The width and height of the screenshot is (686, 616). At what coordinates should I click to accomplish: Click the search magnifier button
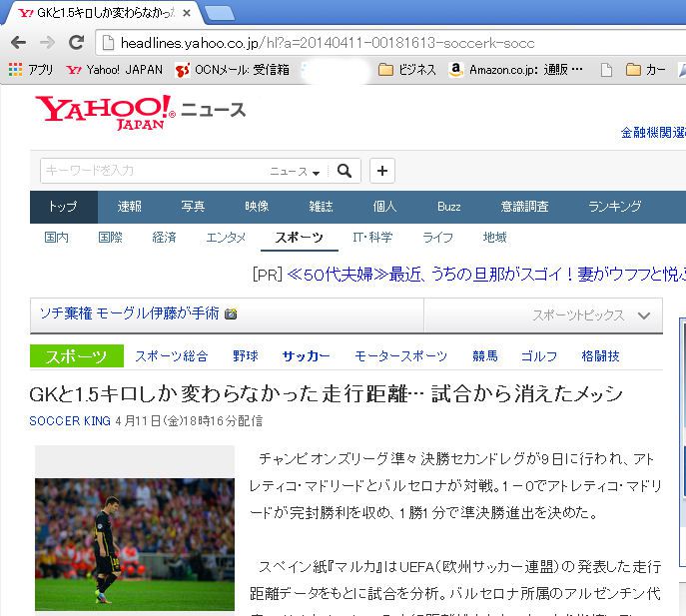pos(344,171)
